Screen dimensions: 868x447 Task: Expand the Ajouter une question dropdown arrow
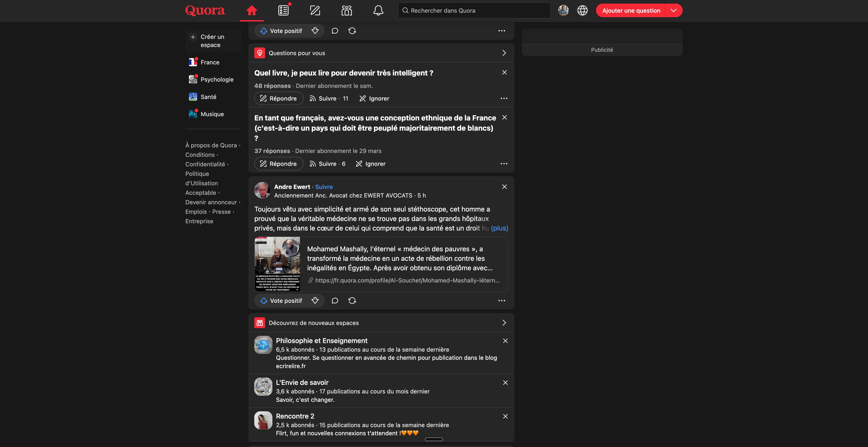[674, 10]
